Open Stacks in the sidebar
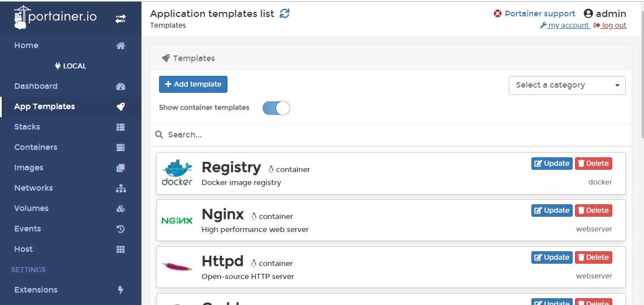Viewport: 644px width, 305px height. (27, 127)
